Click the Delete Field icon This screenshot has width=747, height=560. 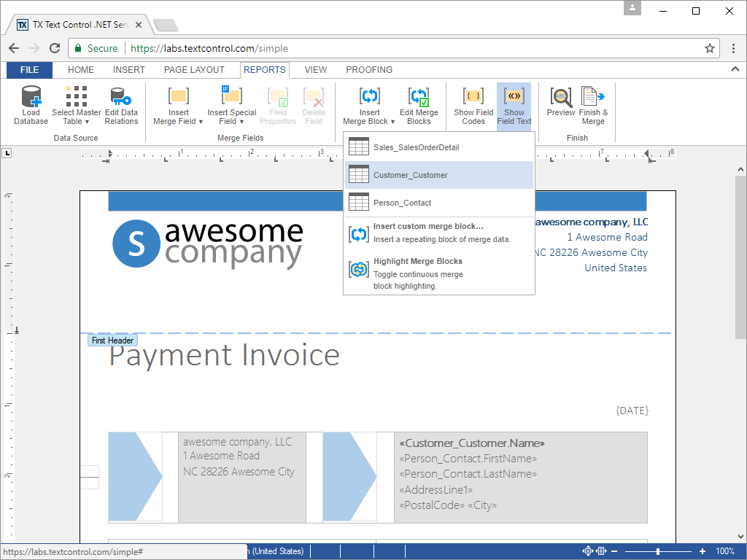point(314,96)
